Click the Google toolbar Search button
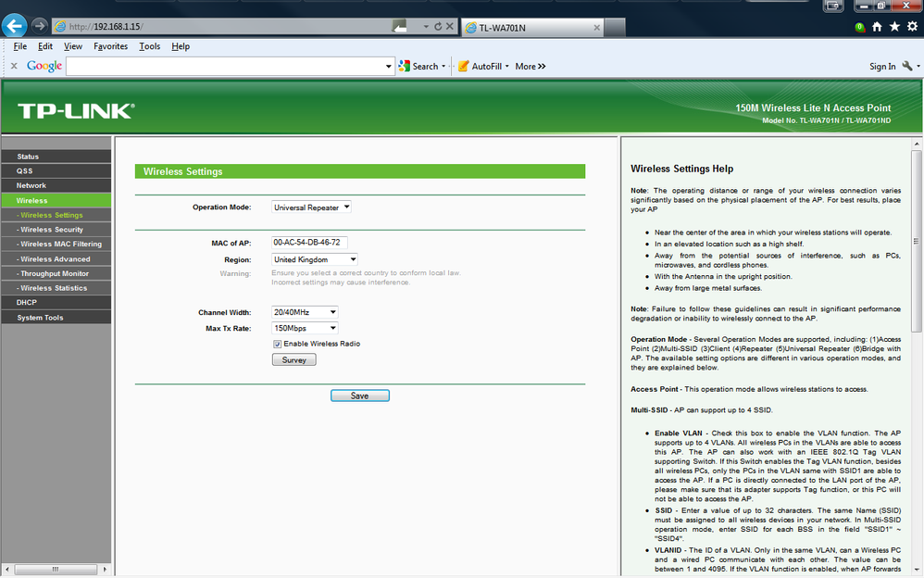Image resolution: width=924 pixels, height=578 pixels. click(421, 66)
